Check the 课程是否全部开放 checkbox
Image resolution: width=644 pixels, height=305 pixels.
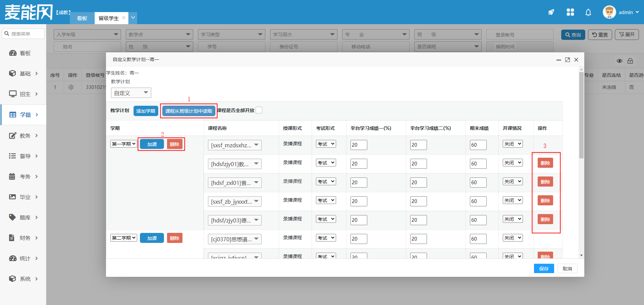tap(259, 110)
